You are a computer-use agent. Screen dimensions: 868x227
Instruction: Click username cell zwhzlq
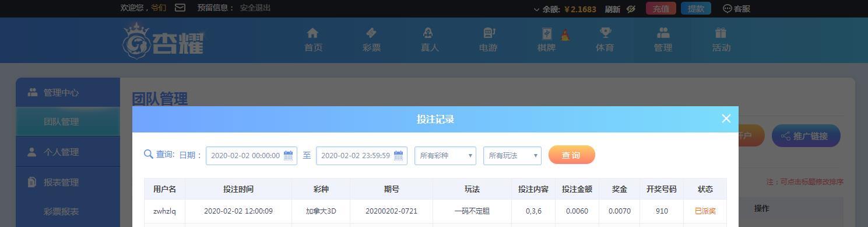pyautogui.click(x=164, y=211)
